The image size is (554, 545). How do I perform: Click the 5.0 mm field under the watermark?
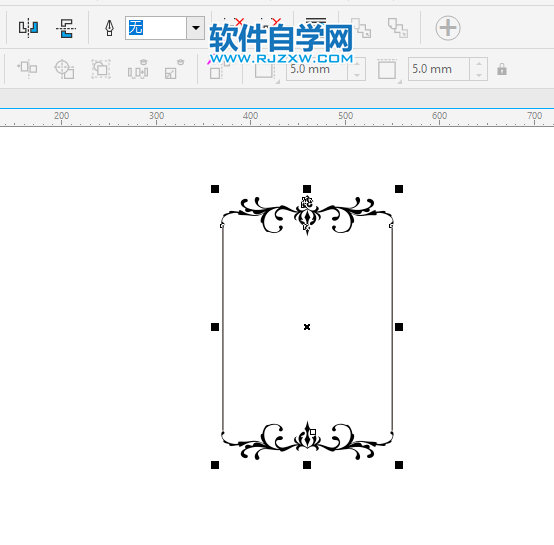[317, 69]
